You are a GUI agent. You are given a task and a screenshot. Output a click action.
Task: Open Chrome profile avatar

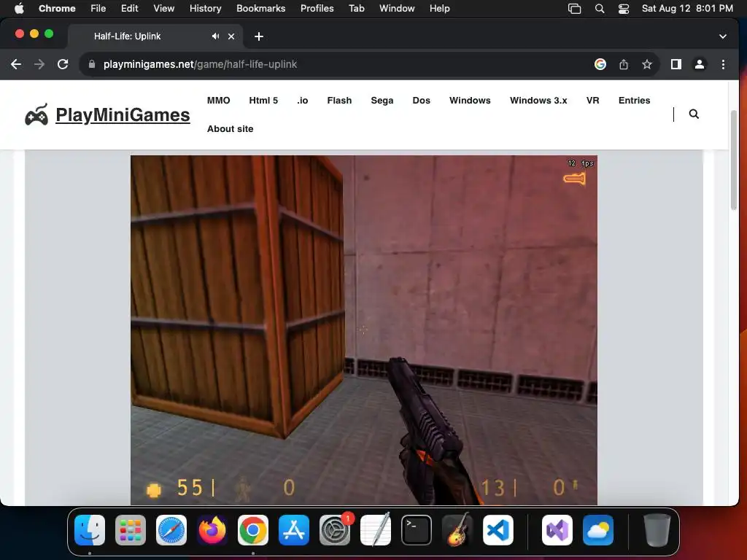(x=700, y=64)
